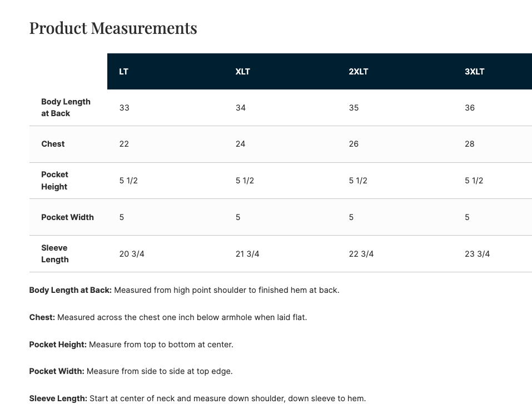The width and height of the screenshot is (532, 404).
Task: Click the Product Measurements heading
Action: 113,28
